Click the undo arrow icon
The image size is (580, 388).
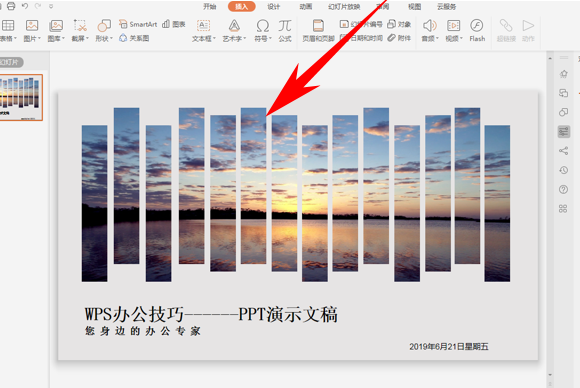(25, 6)
